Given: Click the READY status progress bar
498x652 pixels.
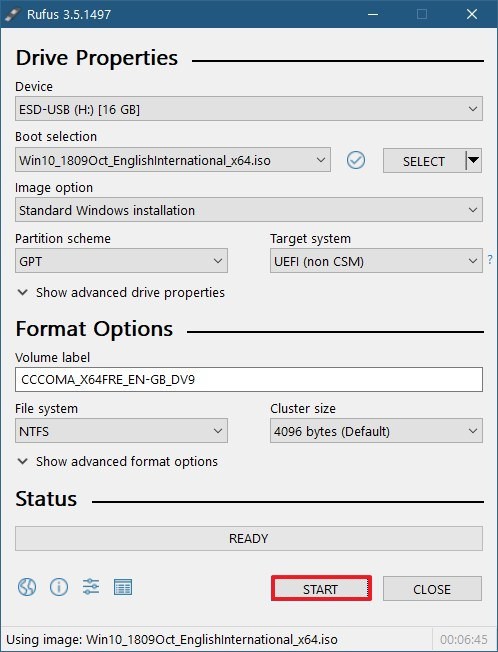Looking at the screenshot, I should coord(249,538).
